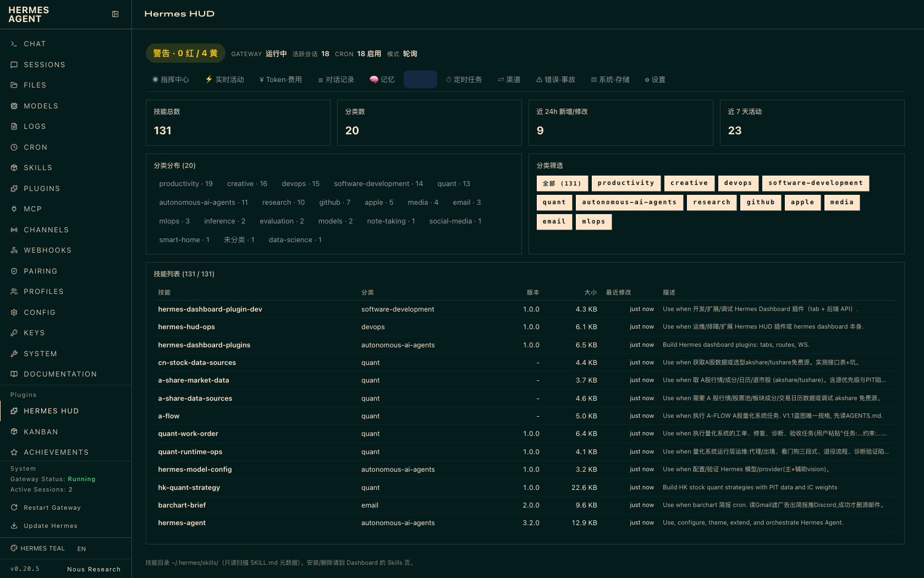Click the hermes-agent skill name

(x=182, y=523)
